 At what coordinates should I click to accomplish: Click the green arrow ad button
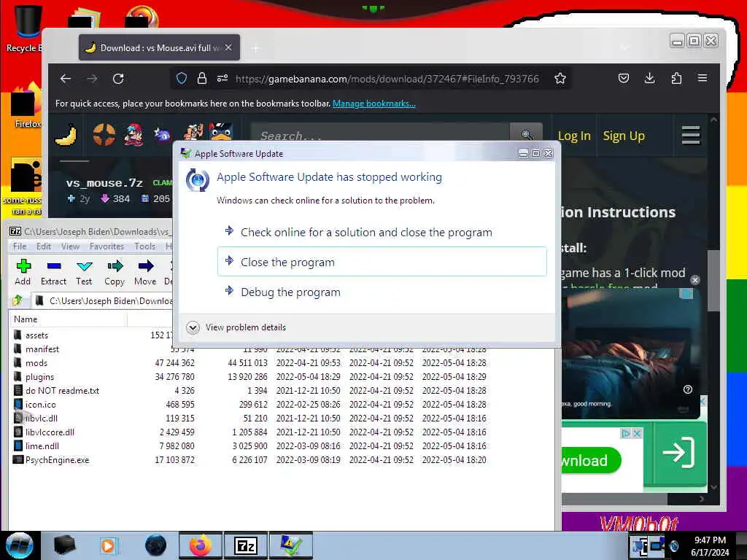coord(678,452)
